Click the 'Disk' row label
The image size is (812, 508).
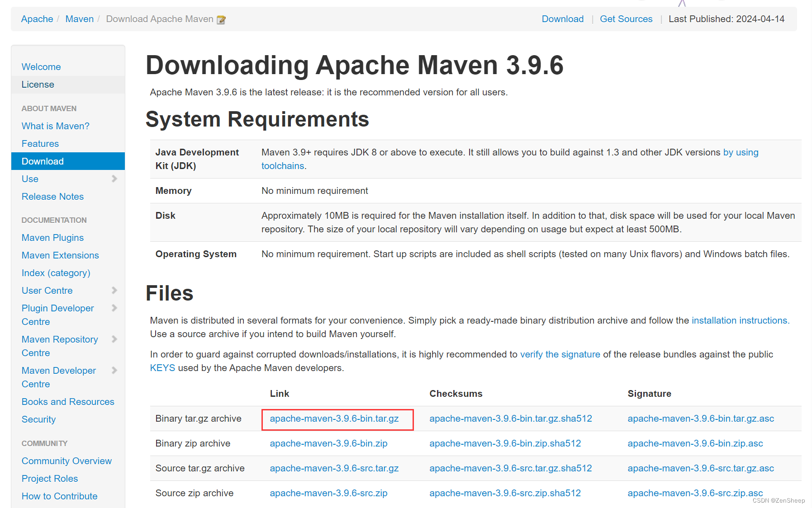(x=166, y=216)
